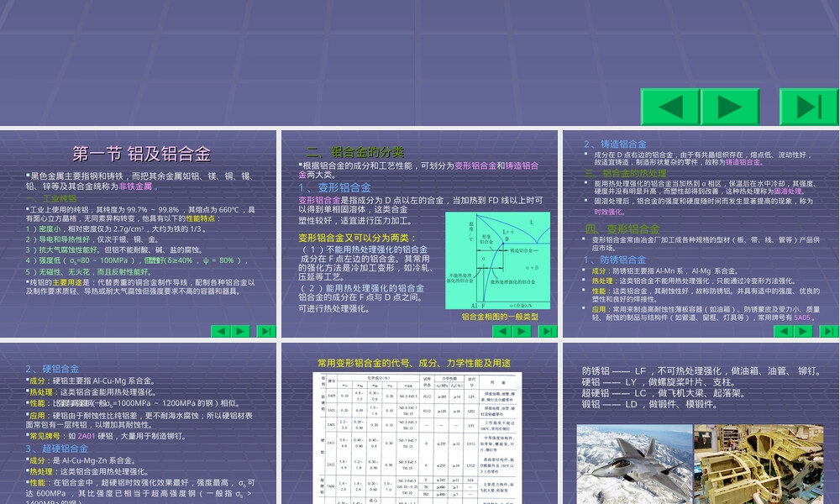Viewport: 840px width, 504px height.
Task: Click title 常用变形铝合金的代号、成分、力学性能及用途
Action: 414,363
